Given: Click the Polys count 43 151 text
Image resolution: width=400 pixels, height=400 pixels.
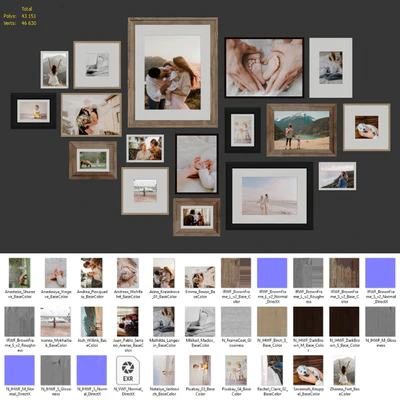Looking at the screenshot, I should (x=20, y=16).
